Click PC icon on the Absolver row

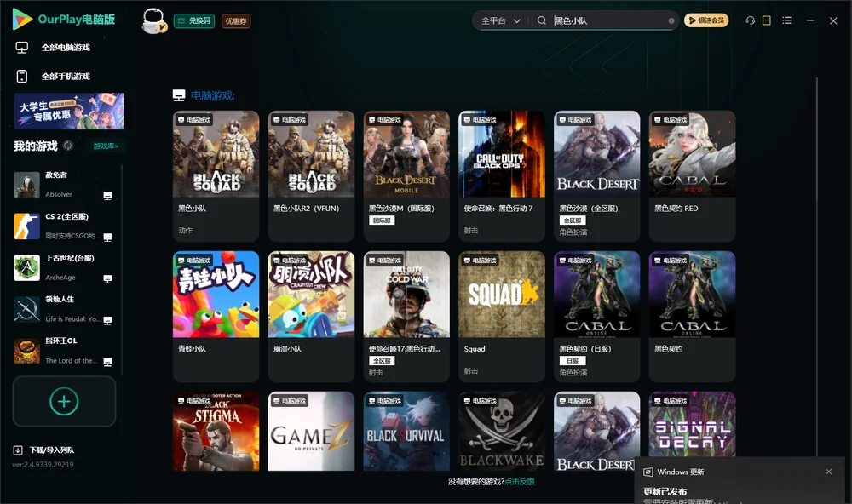[107, 196]
